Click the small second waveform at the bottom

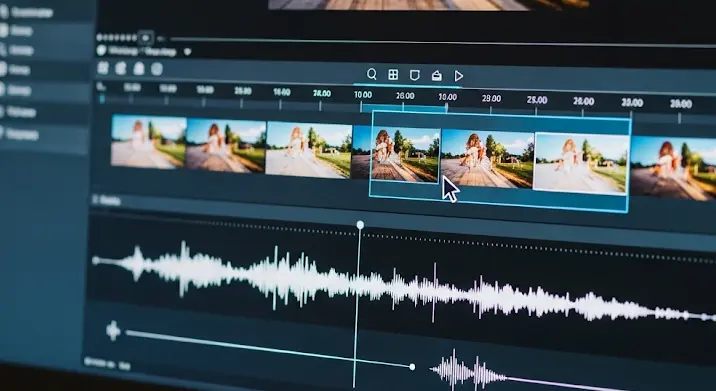point(468,370)
